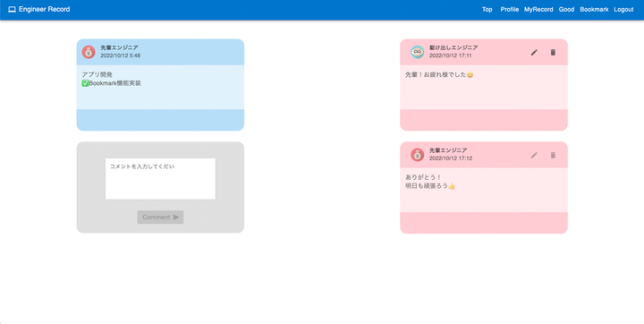
Task: Click the 駆け出しエンジニア user name
Action: 453,47
